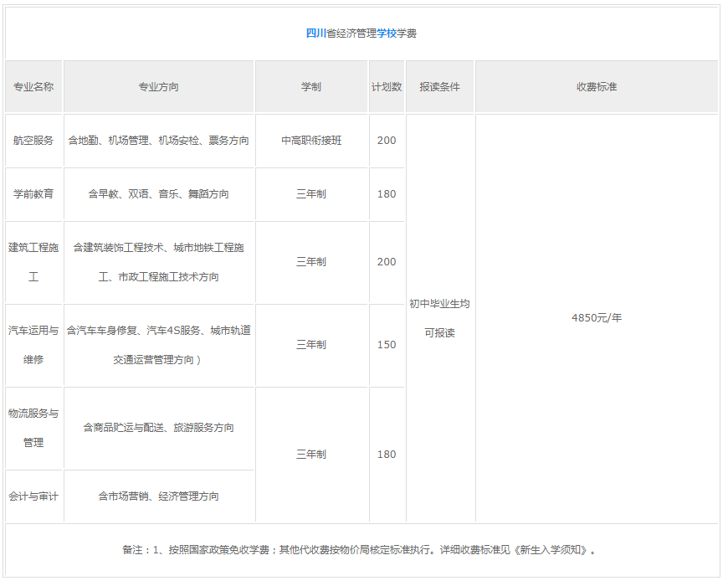Click the "计划数" column header

click(x=386, y=87)
